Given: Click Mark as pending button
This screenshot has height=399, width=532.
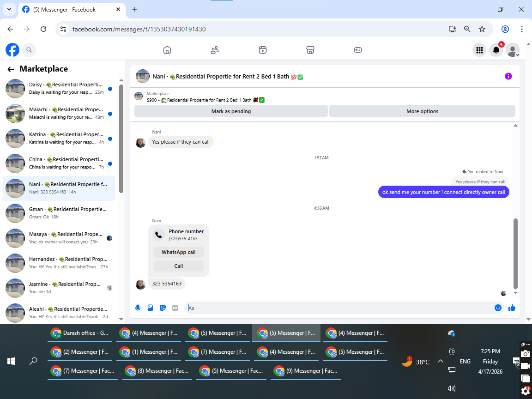Looking at the screenshot, I should pos(231,111).
